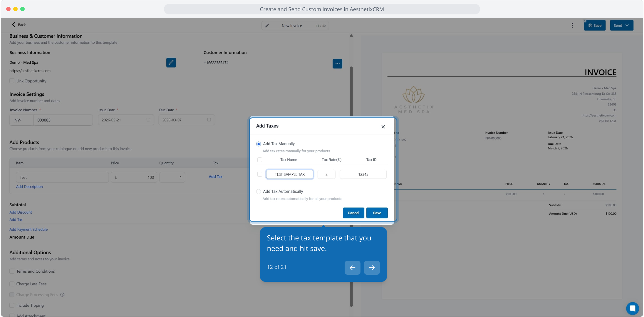
Task: Check the TEST SAMPLE TAX row checkbox
Action: pyautogui.click(x=260, y=174)
